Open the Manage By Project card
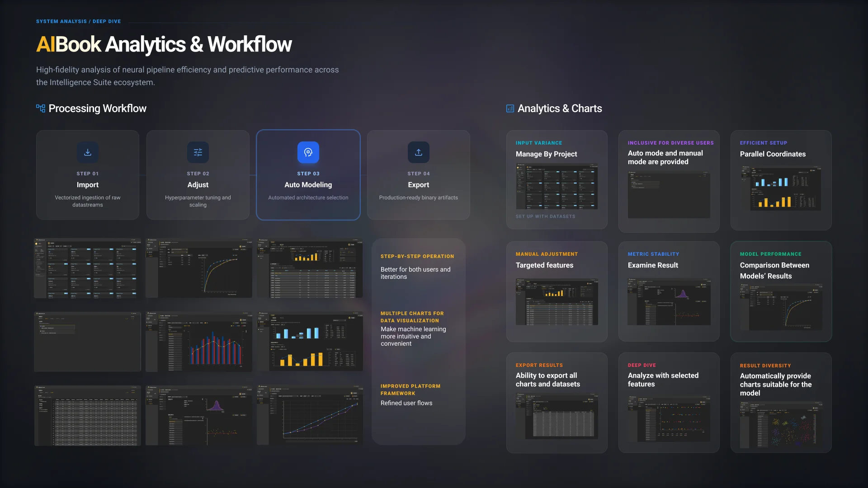868x488 pixels. click(557, 180)
